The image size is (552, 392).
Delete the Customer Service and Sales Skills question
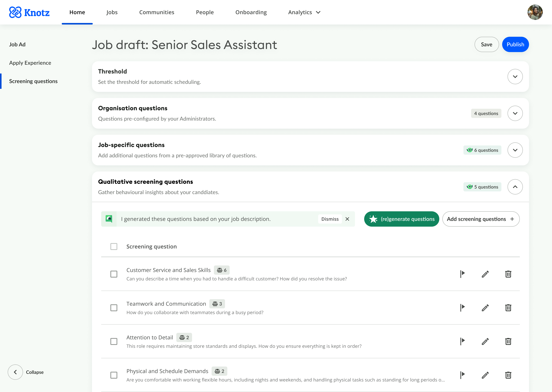coord(508,274)
